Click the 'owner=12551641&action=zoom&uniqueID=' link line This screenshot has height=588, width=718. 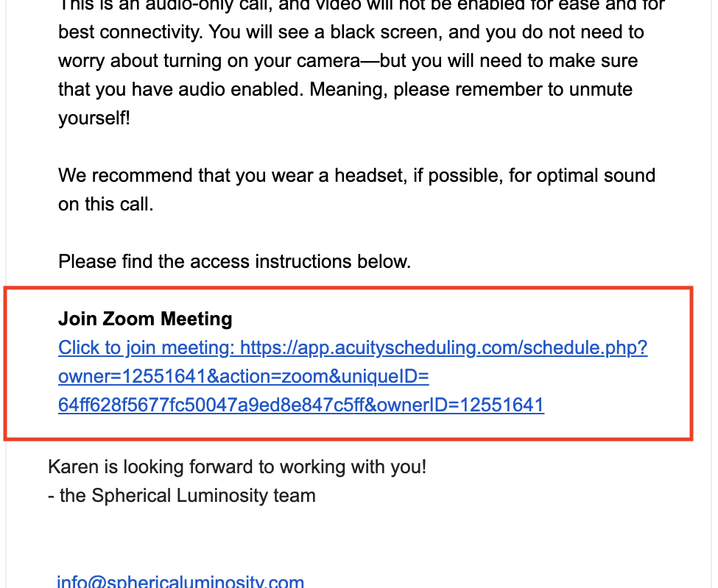click(x=244, y=377)
